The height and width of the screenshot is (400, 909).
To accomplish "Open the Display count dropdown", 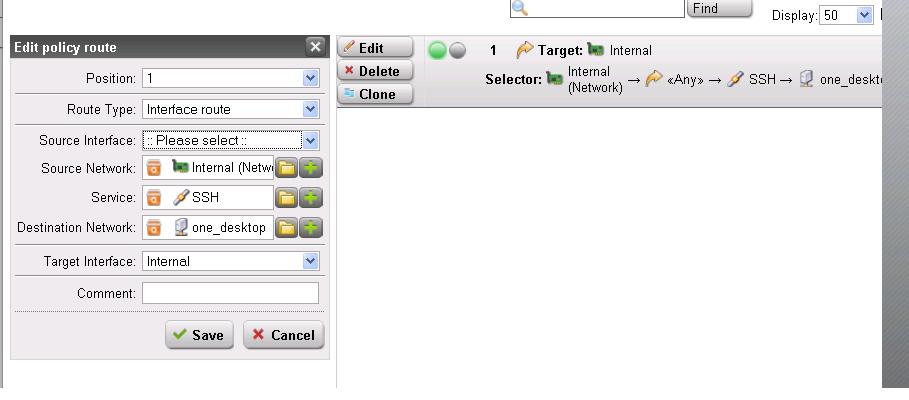I will pos(864,15).
